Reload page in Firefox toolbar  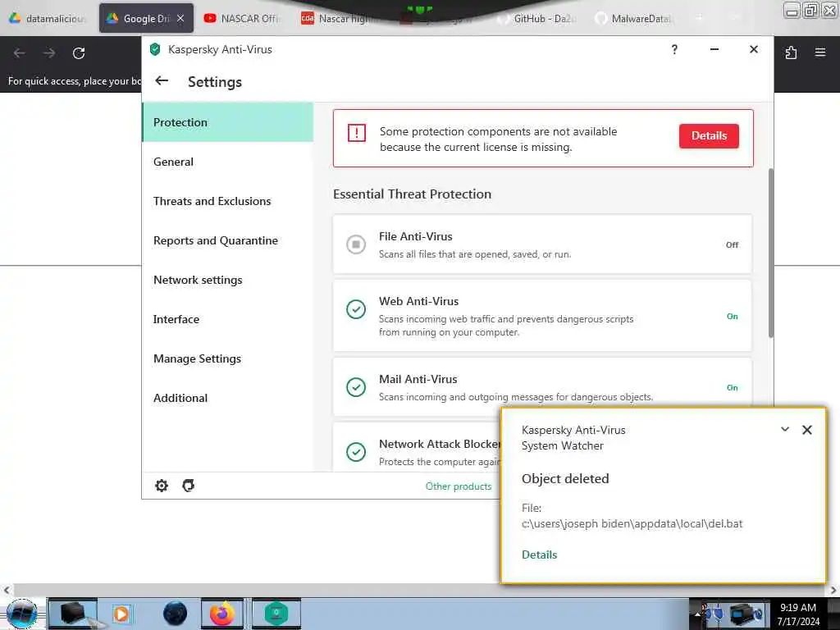[x=79, y=53]
